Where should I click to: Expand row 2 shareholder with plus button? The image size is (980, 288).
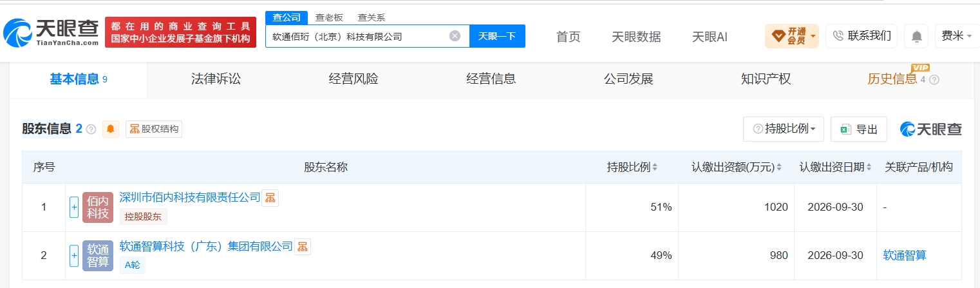point(74,256)
